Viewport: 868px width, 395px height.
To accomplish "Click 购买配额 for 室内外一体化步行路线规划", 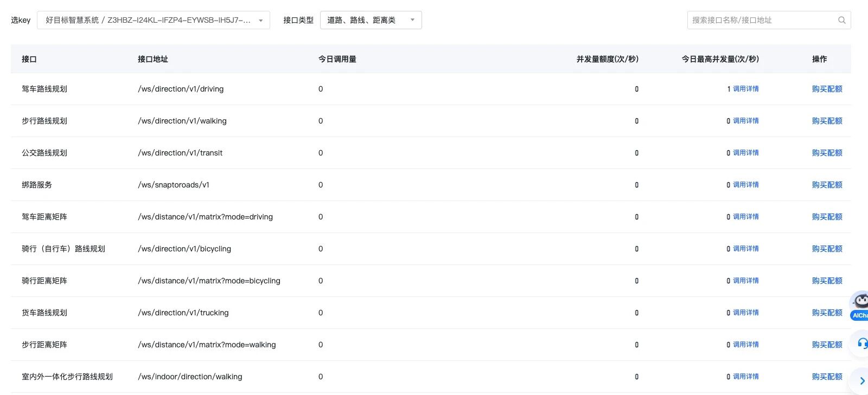I will (x=827, y=377).
